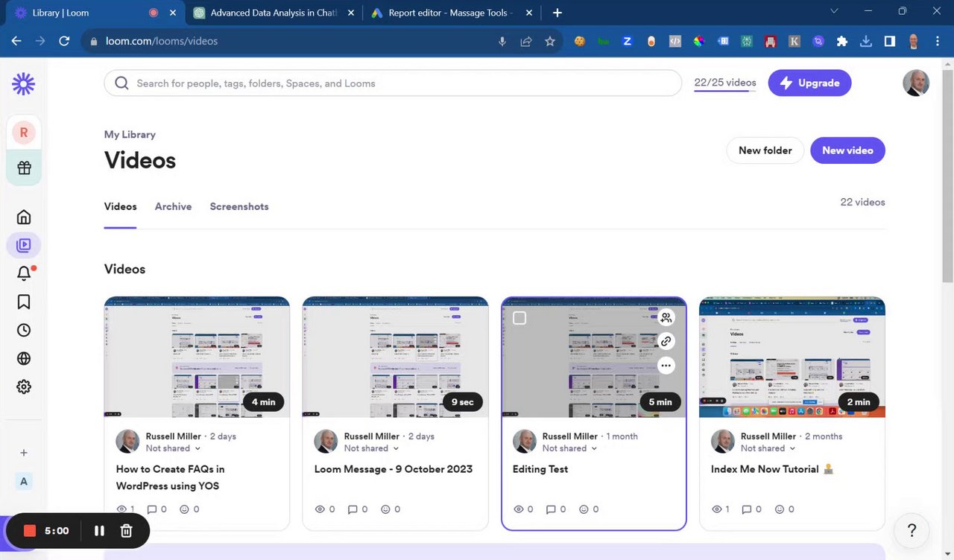Click the code brackets extension icon

[675, 42]
